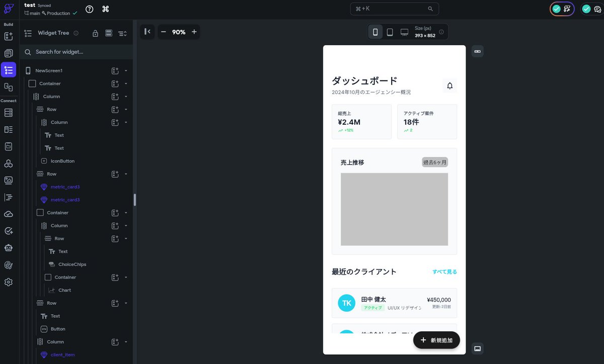This screenshot has width=604, height=364.
Task: Toggle the lock icon in Widget Tree header
Action: 95,33
